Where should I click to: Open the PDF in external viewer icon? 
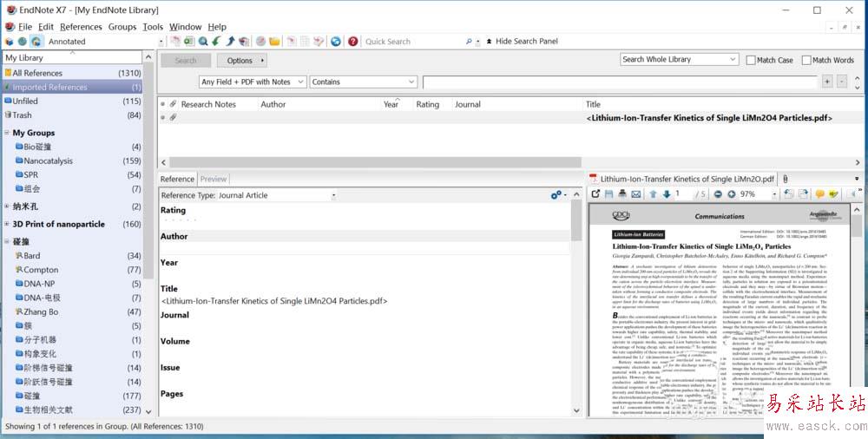[x=595, y=194]
